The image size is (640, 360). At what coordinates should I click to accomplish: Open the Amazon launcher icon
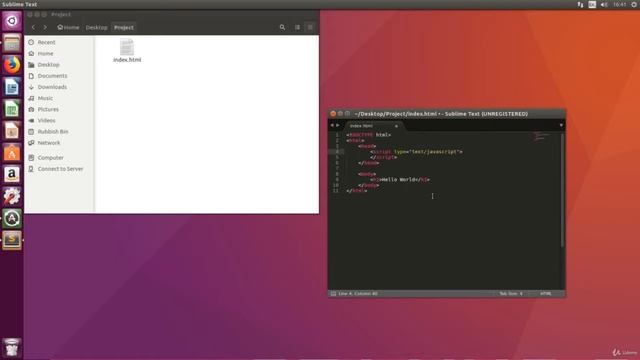11,175
